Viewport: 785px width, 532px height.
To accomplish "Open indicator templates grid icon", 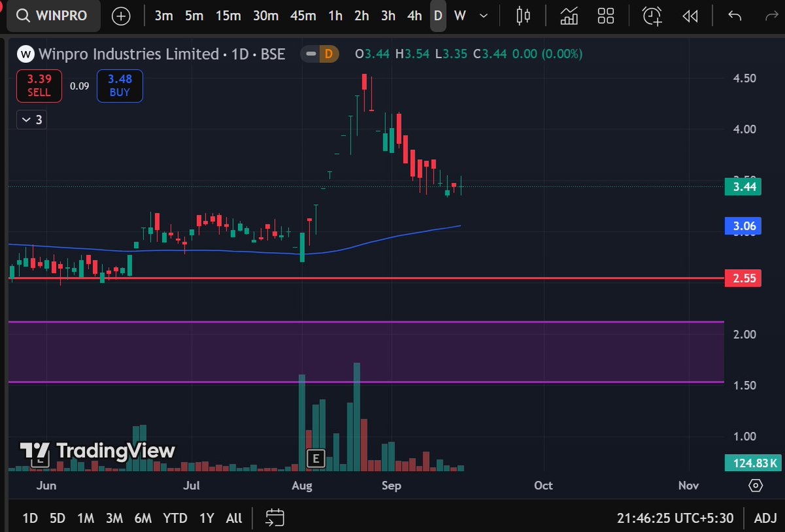I will [x=606, y=16].
